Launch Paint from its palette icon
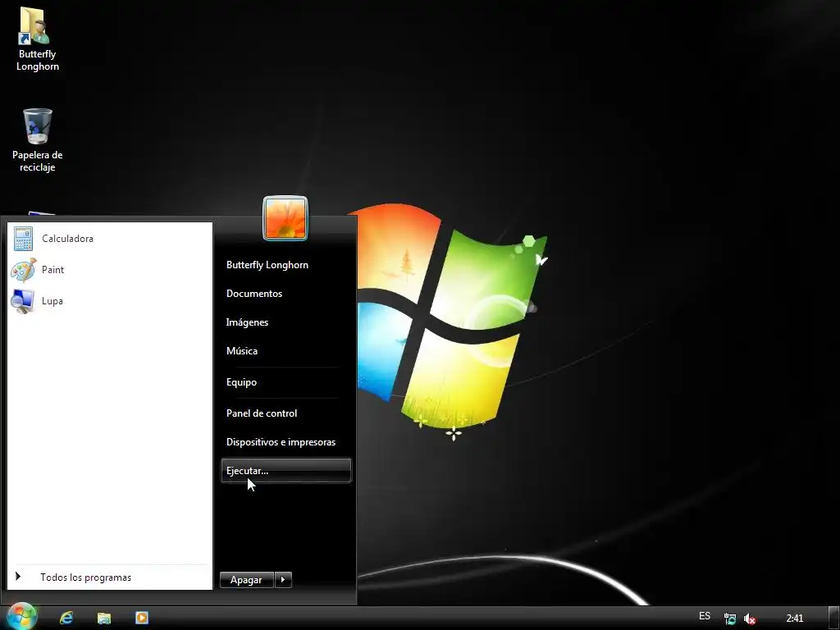Image resolution: width=840 pixels, height=630 pixels. point(23,269)
